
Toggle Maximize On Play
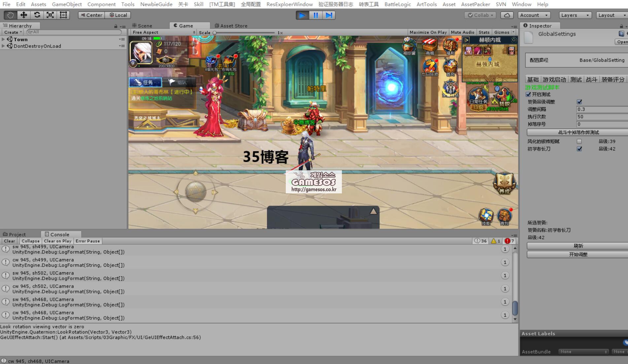428,32
